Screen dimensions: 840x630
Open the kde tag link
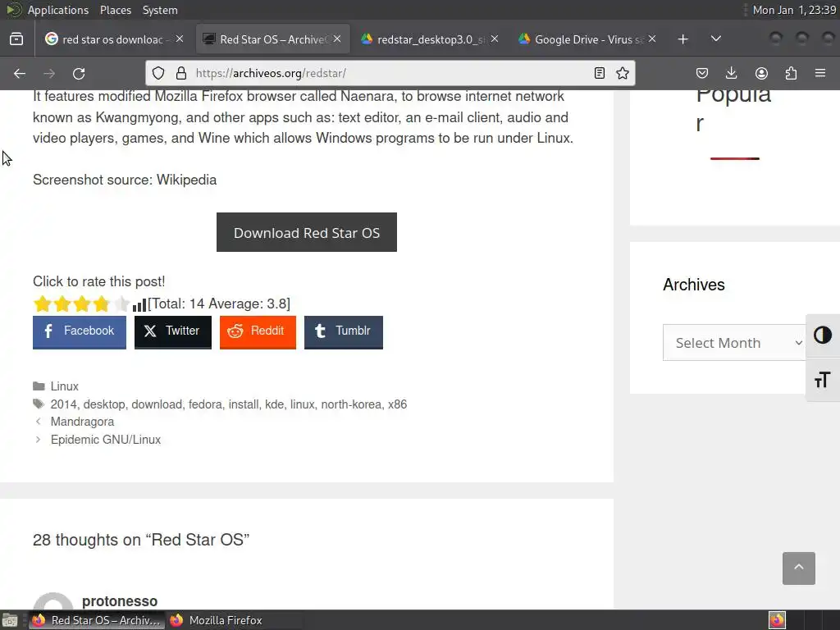click(x=274, y=404)
